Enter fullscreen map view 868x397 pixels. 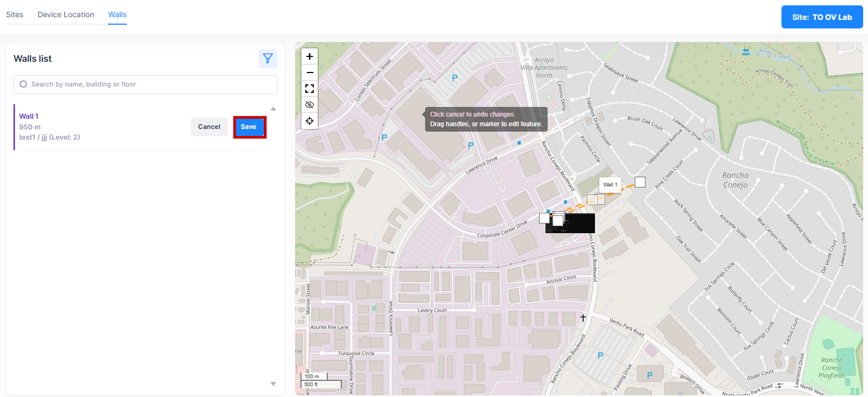coord(310,89)
